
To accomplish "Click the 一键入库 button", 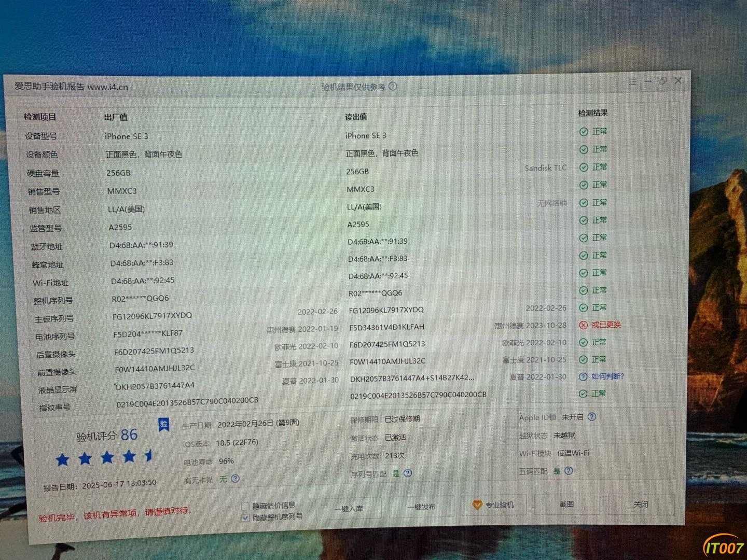I will [x=349, y=509].
